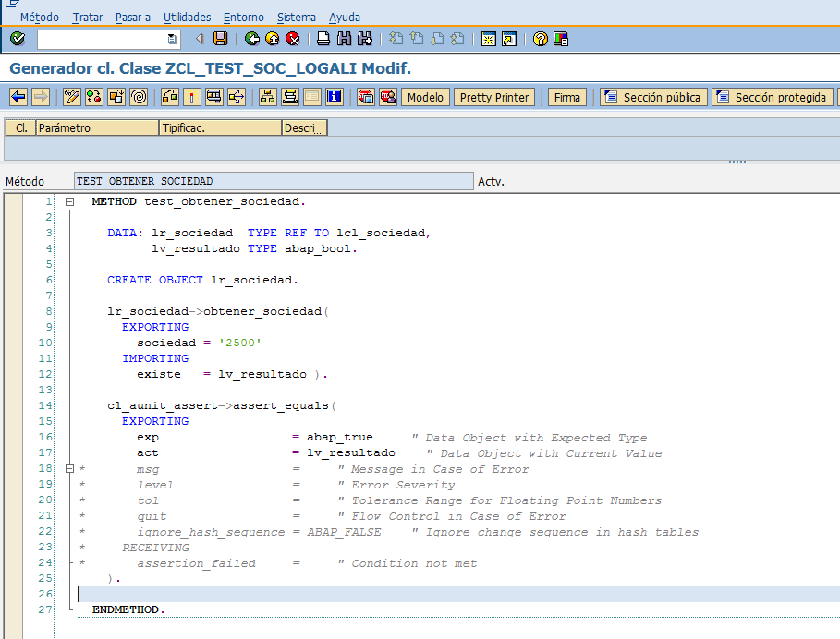Click the IMPORTING keyword on line 11

pyautogui.click(x=155, y=358)
